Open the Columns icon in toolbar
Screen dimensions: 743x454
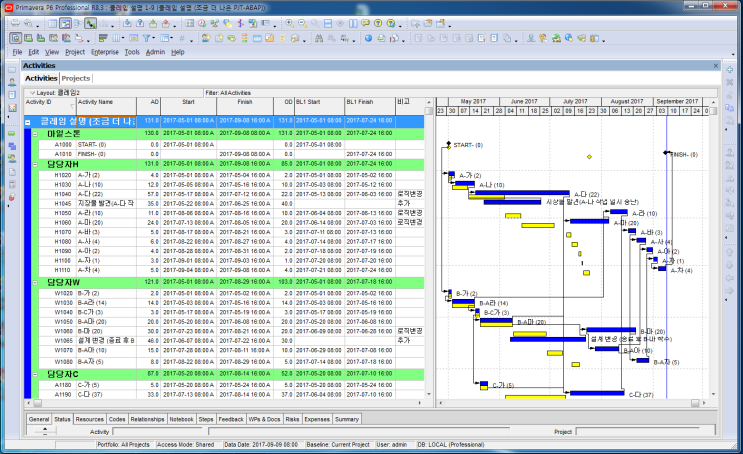116,38
